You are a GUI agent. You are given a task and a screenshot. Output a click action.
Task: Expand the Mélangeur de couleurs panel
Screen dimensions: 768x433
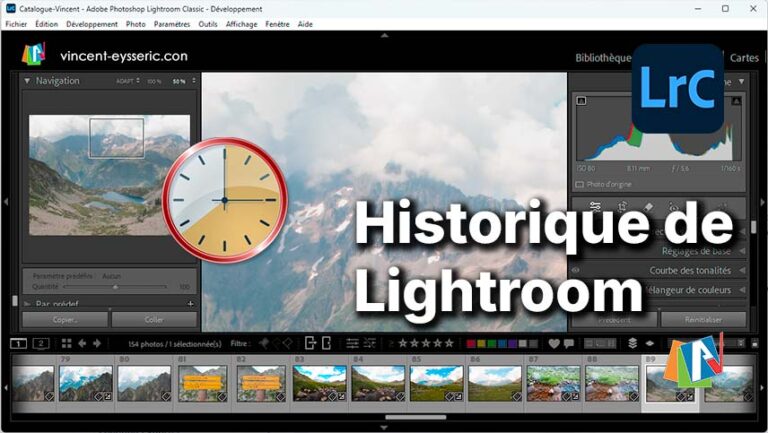pyautogui.click(x=743, y=290)
